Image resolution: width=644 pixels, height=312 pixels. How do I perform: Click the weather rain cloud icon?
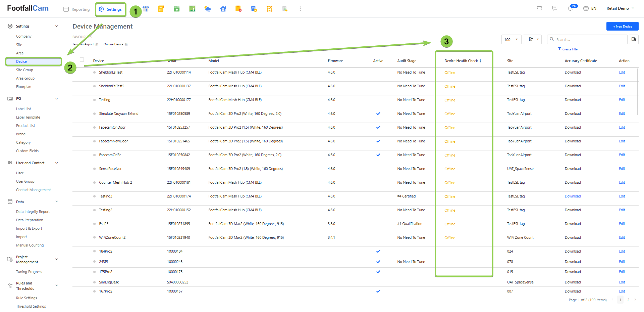point(208,9)
